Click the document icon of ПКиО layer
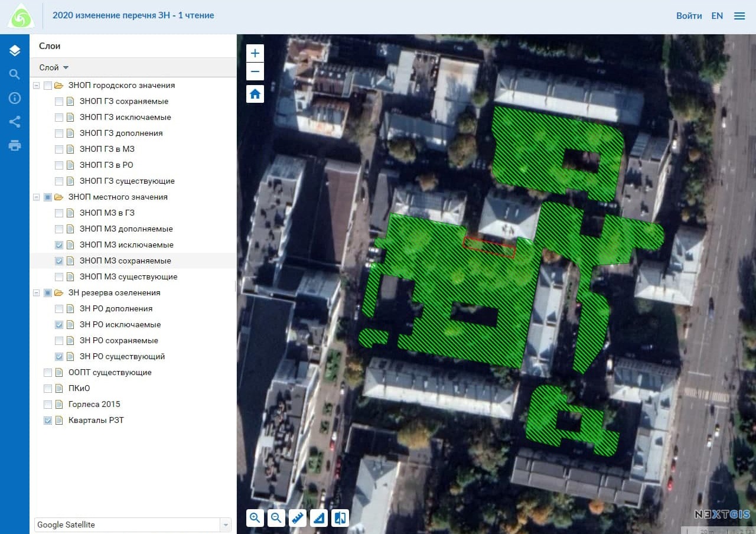The height and width of the screenshot is (534, 756). click(x=58, y=389)
